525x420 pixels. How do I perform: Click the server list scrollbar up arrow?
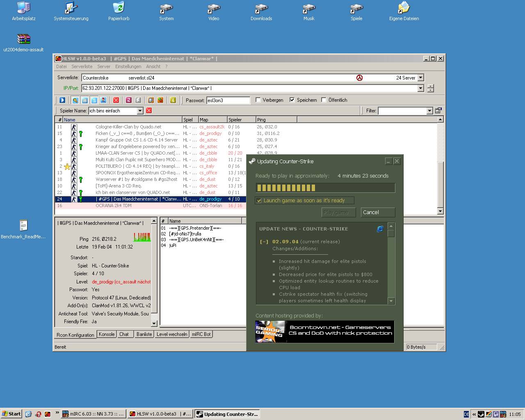tap(440, 120)
